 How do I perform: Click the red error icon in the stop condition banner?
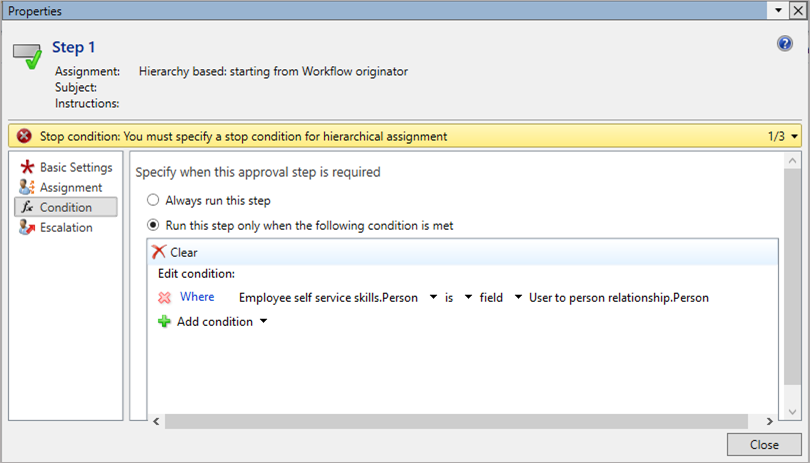tap(24, 136)
